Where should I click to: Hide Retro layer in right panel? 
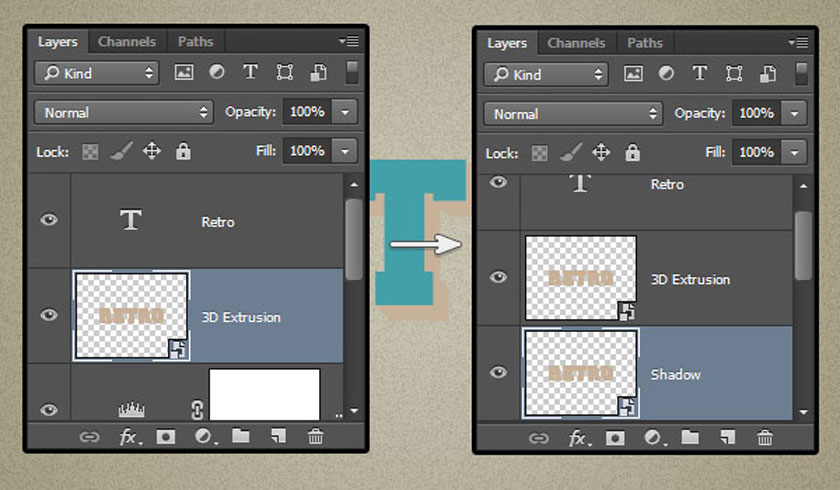(x=498, y=182)
